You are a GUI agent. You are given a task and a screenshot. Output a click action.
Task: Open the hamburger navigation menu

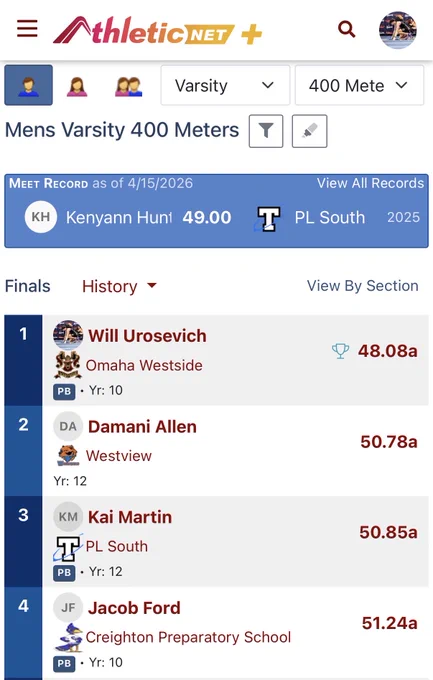coord(27,29)
